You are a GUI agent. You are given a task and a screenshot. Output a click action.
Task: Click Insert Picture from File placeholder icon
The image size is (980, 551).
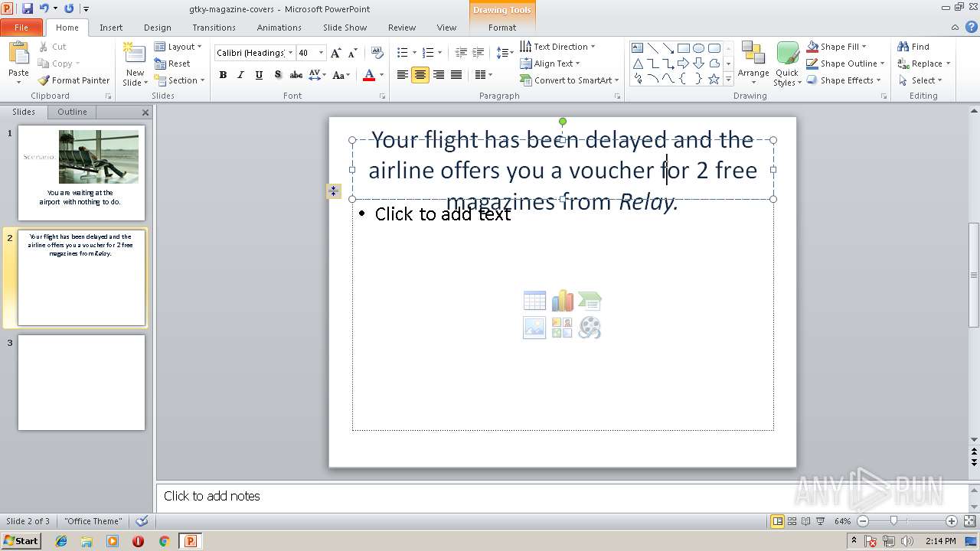[534, 328]
